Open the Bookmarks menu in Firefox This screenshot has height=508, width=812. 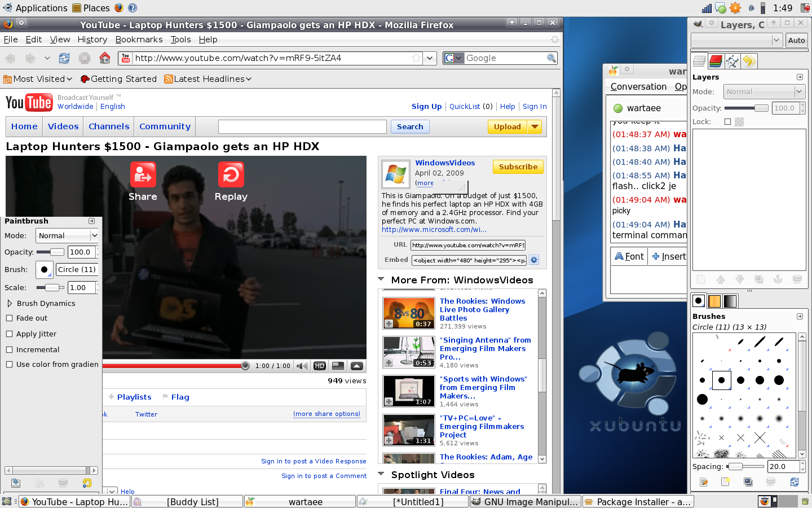139,40
